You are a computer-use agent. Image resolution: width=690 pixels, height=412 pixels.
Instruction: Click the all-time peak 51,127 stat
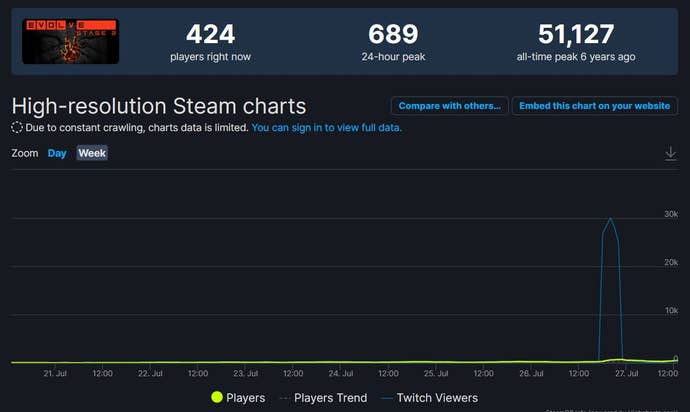[575, 34]
